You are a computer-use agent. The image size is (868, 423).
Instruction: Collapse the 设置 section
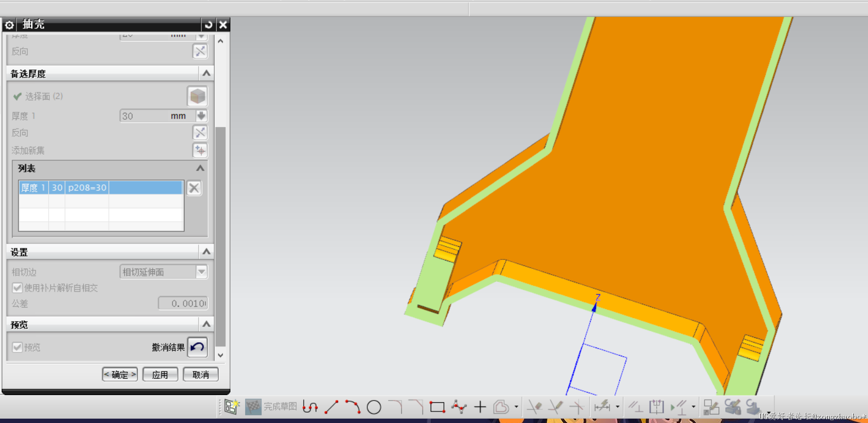coord(206,252)
